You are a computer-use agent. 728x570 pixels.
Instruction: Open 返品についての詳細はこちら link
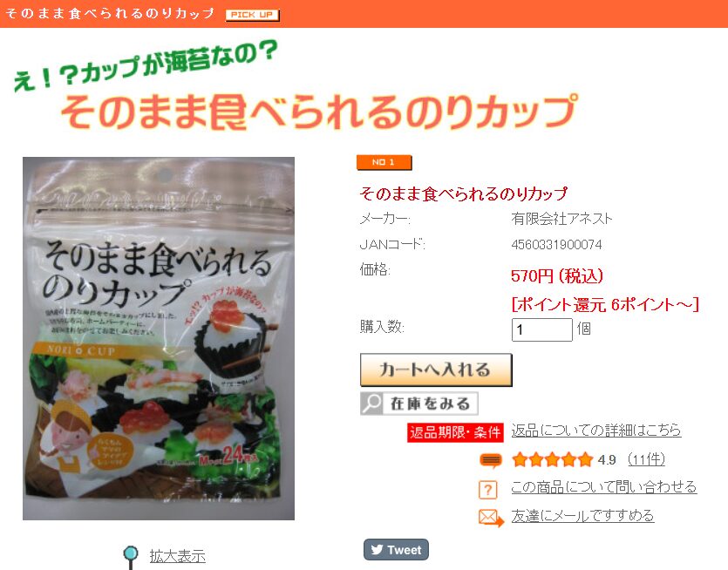point(596,431)
